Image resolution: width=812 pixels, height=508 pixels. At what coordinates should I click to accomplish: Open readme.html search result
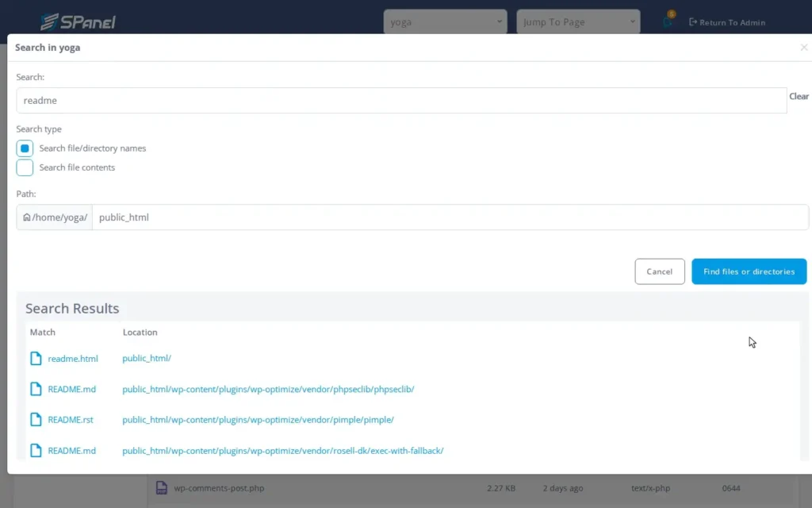pos(73,359)
